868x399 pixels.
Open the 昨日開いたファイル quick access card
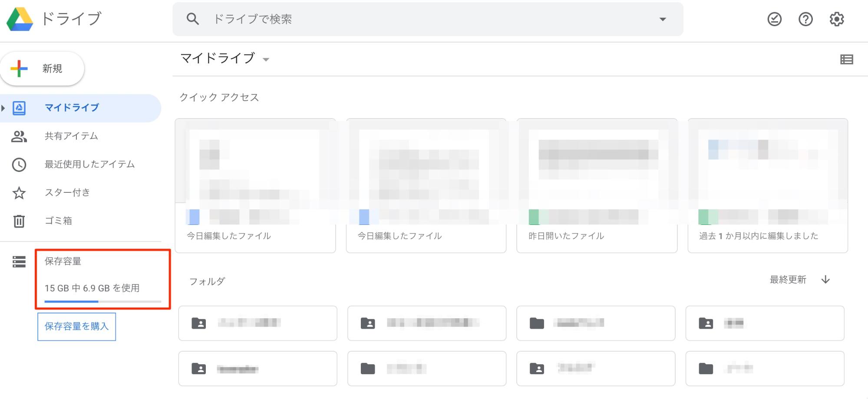(597, 185)
